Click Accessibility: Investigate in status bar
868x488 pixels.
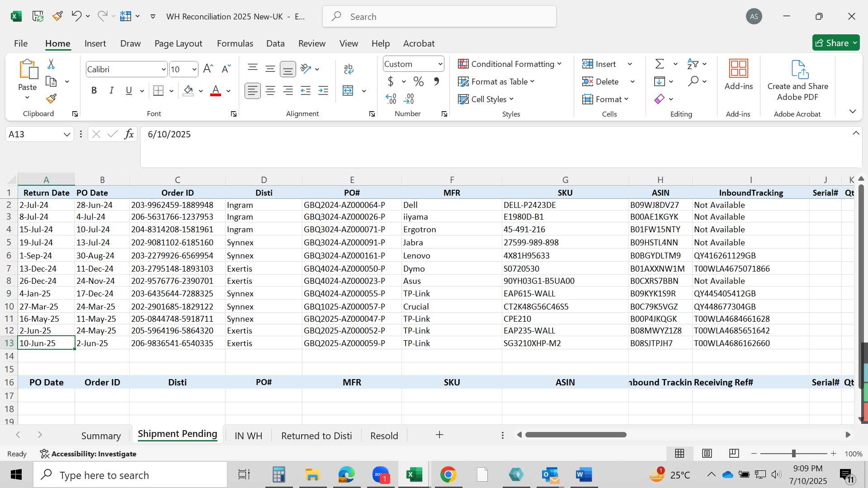[x=88, y=454]
